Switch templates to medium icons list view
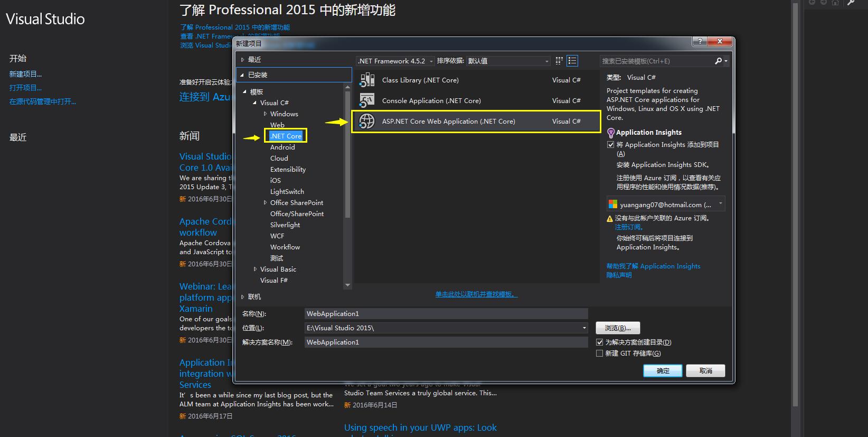Viewport: 868px width, 437px height. 572,61
